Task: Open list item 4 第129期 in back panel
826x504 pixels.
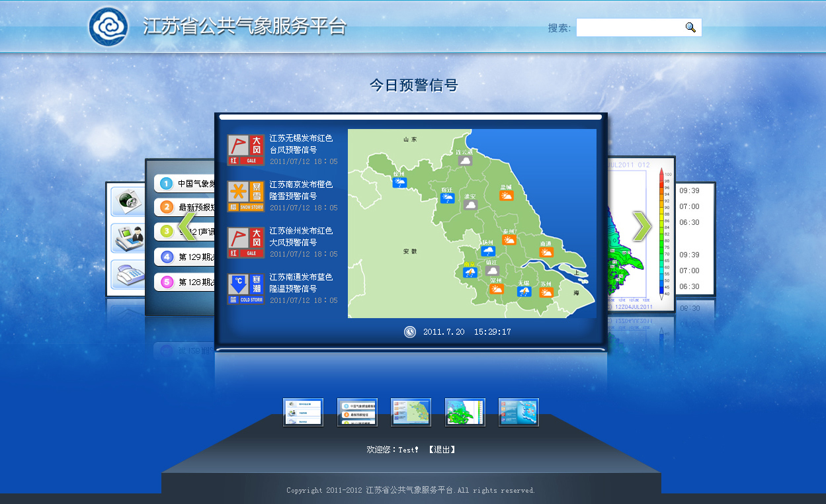Action: click(x=185, y=257)
